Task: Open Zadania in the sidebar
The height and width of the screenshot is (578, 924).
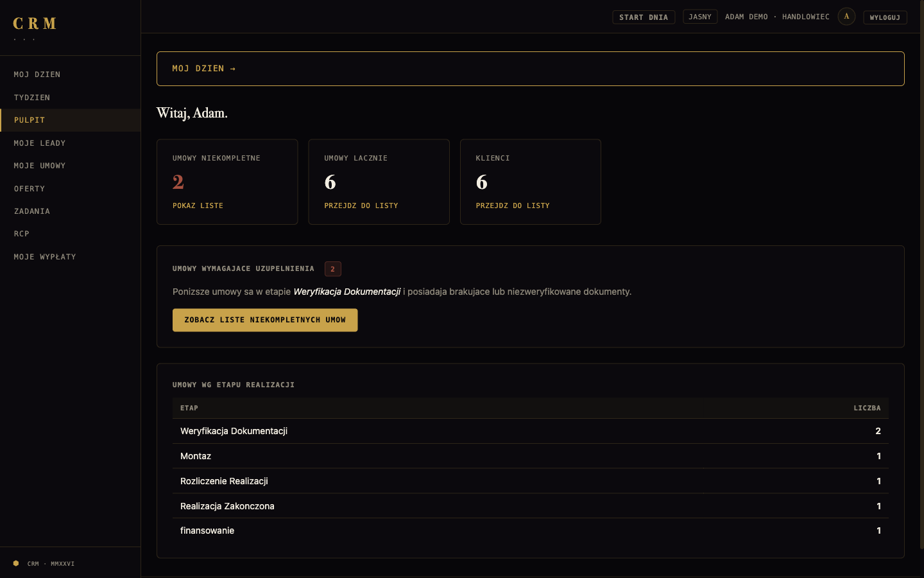Action: coord(70,211)
